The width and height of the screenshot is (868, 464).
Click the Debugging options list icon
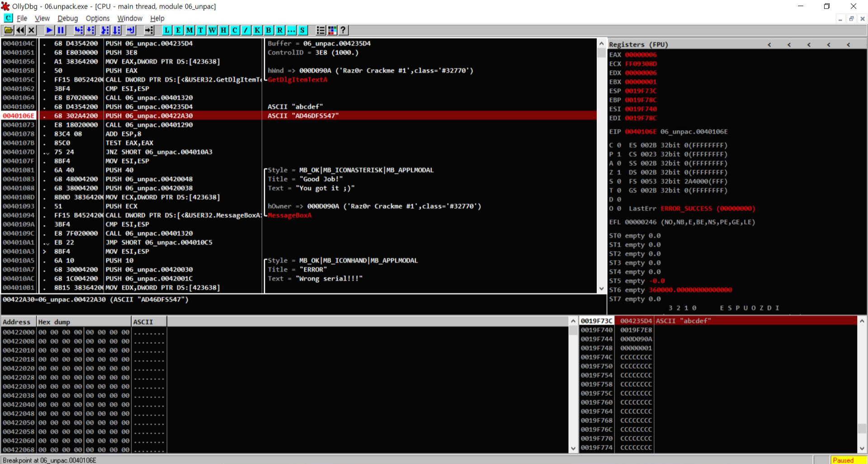point(321,30)
